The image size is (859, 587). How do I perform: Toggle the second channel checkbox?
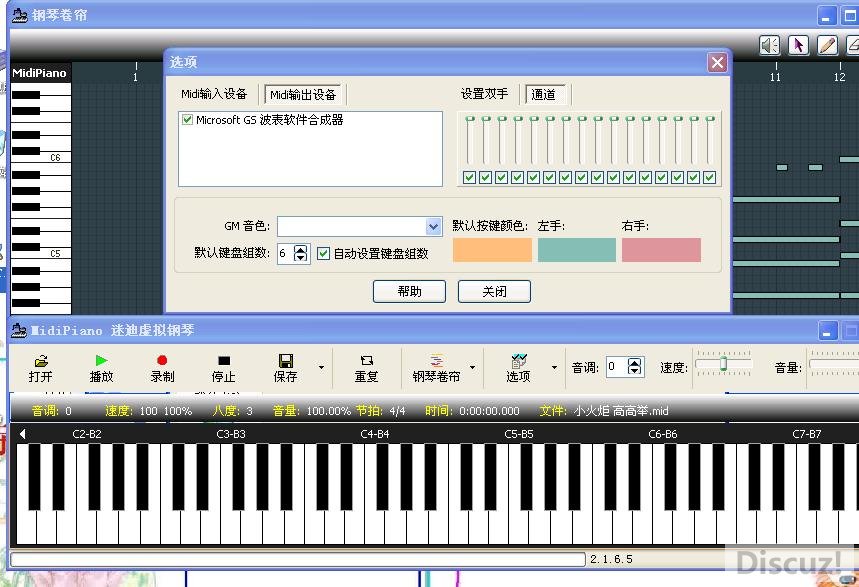485,177
